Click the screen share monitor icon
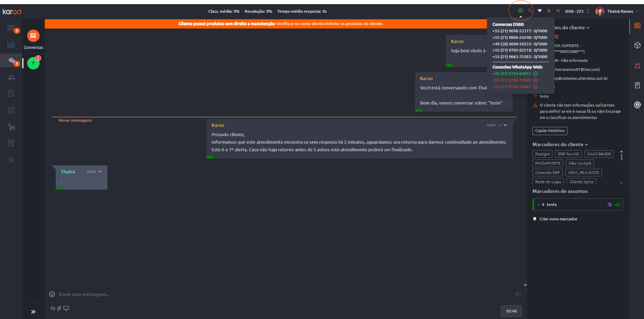 66,308
